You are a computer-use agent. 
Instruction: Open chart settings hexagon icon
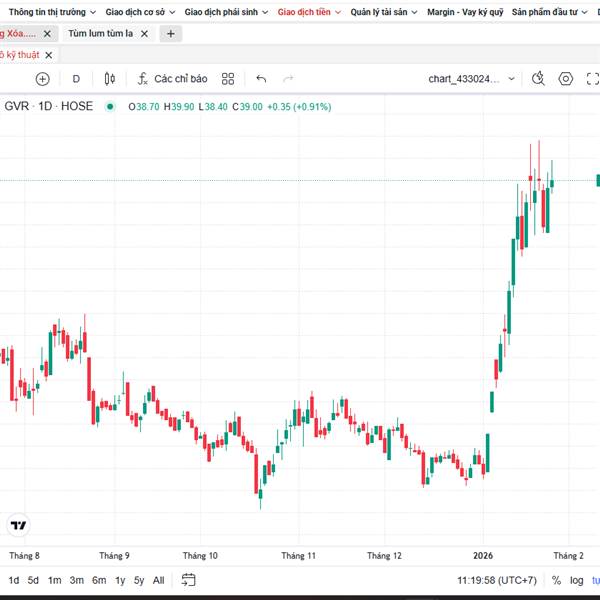[566, 79]
